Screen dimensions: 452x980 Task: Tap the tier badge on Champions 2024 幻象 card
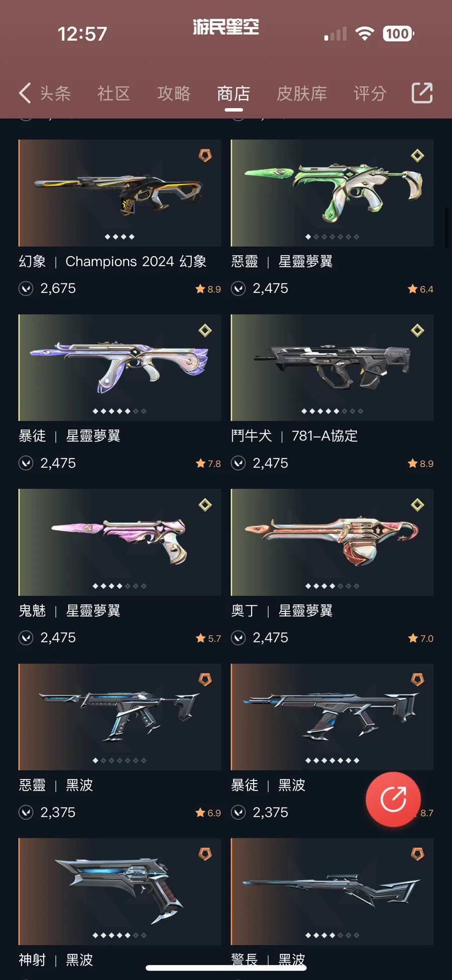[x=205, y=155]
